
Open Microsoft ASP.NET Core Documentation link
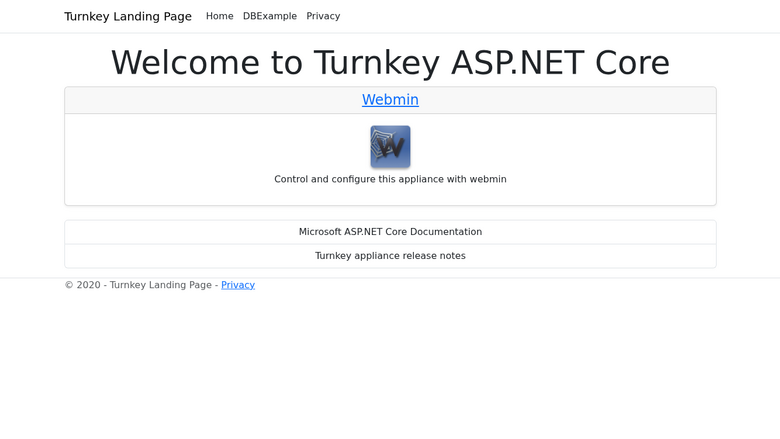pyautogui.click(x=390, y=232)
